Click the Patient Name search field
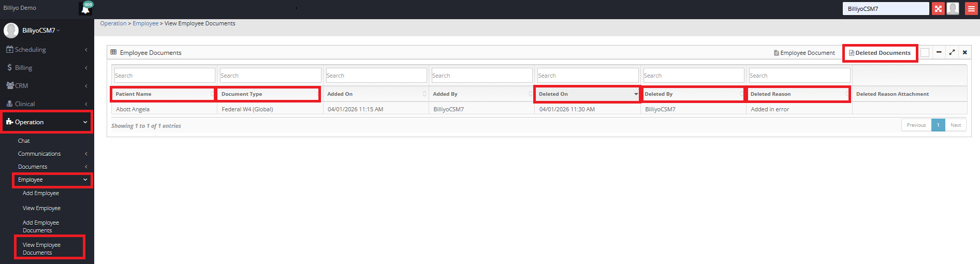Viewport: 980px width, 264px height. pos(164,76)
